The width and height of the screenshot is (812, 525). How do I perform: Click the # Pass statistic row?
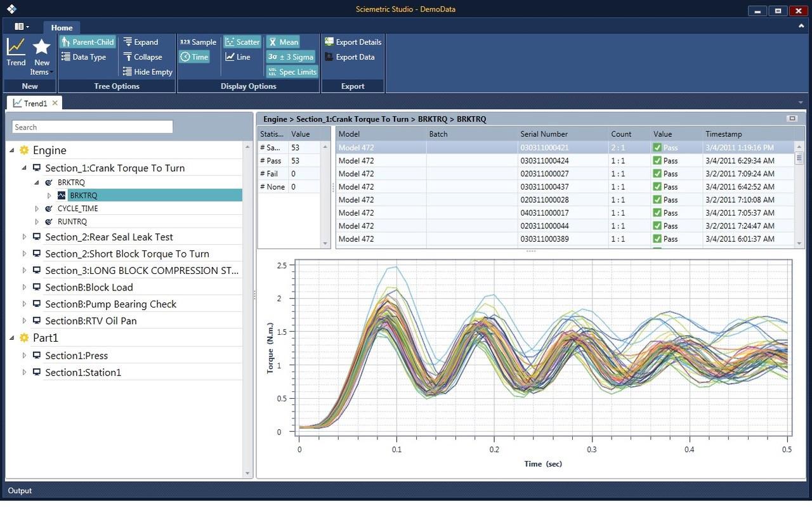pyautogui.click(x=289, y=161)
